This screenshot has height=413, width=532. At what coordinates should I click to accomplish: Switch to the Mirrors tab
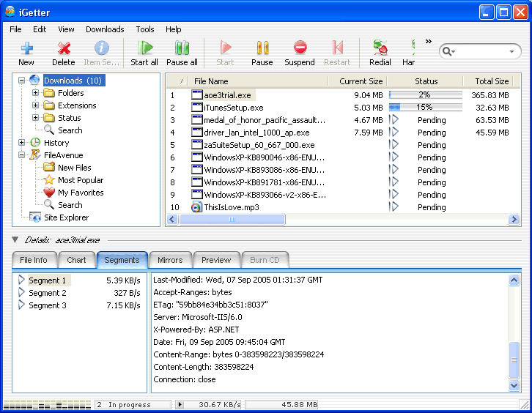pyautogui.click(x=170, y=260)
